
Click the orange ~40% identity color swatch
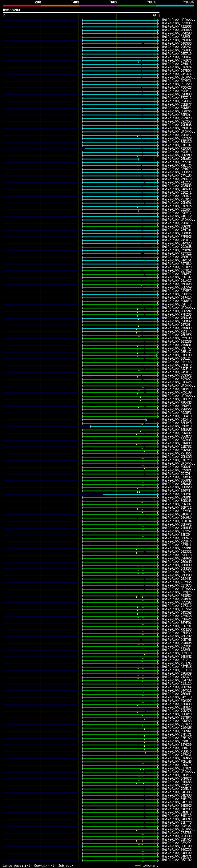click(60, 6)
